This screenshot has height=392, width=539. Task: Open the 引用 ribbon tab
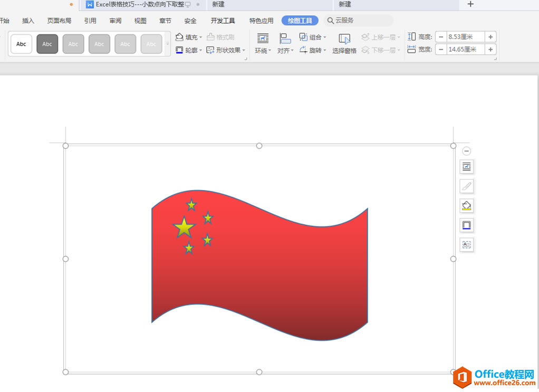pyautogui.click(x=90, y=21)
